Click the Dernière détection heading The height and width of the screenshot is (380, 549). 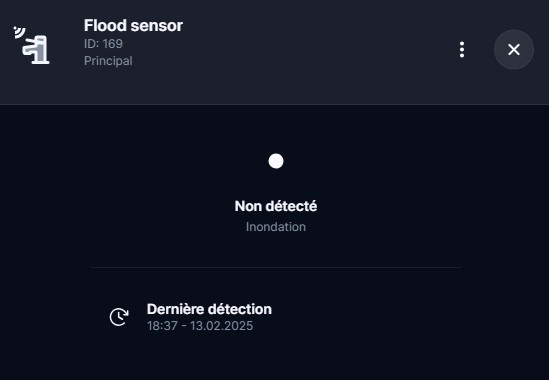point(209,309)
